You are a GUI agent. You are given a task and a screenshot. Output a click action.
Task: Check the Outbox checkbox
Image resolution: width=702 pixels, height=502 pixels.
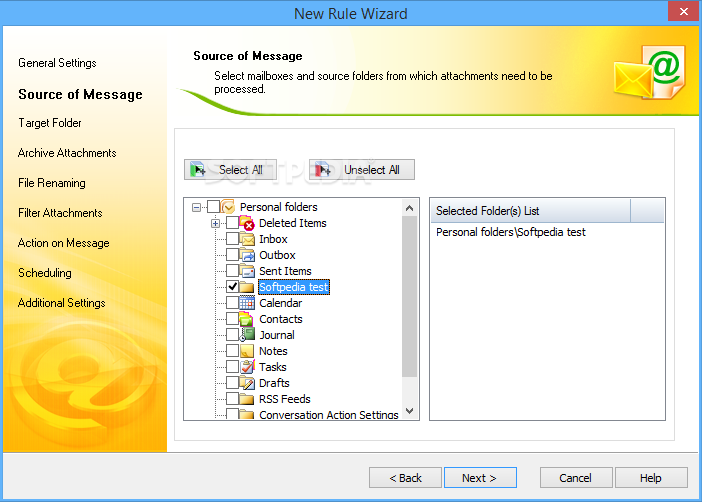[x=232, y=255]
